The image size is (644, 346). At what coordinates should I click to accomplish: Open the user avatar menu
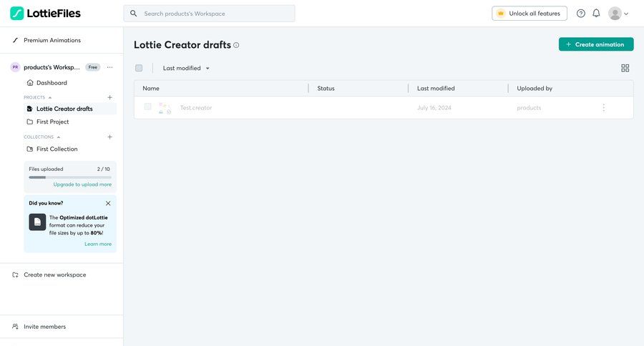point(615,14)
